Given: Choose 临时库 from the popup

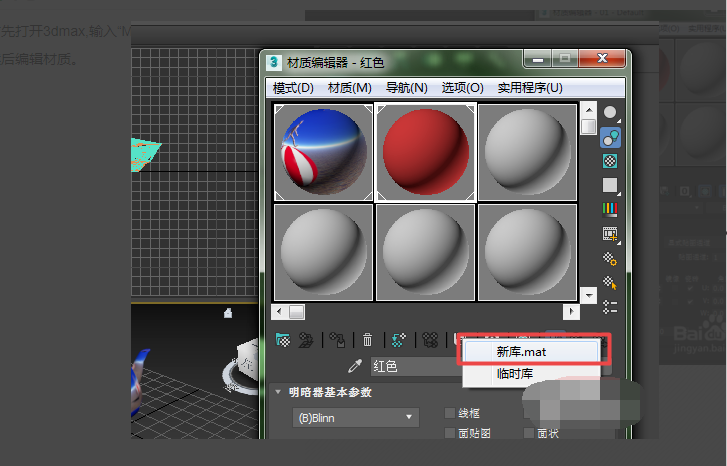Looking at the screenshot, I should pos(531,374).
